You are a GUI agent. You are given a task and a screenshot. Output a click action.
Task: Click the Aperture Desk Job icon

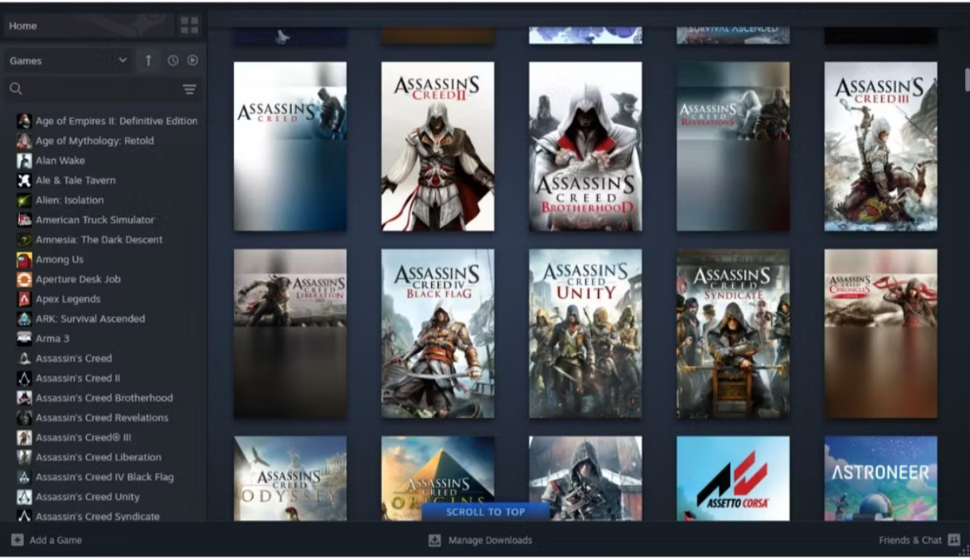tap(24, 279)
